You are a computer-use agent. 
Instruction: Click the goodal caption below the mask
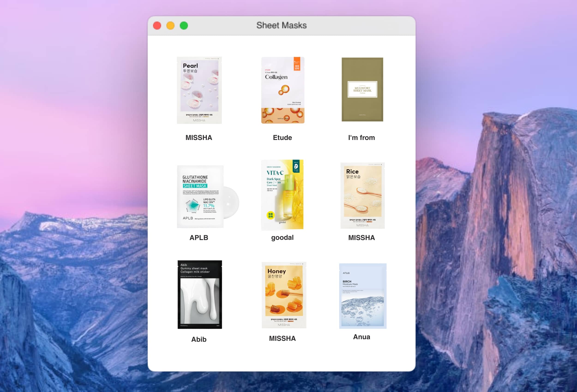pyautogui.click(x=282, y=238)
